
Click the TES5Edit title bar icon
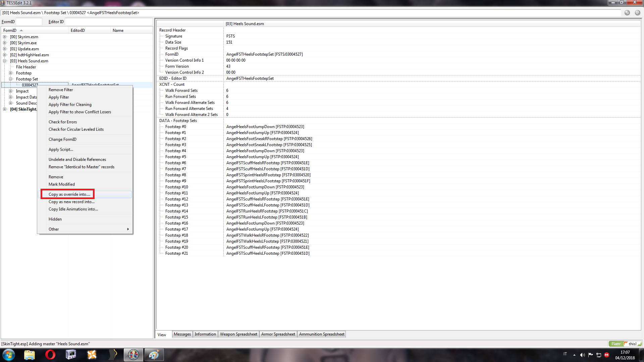3,3
